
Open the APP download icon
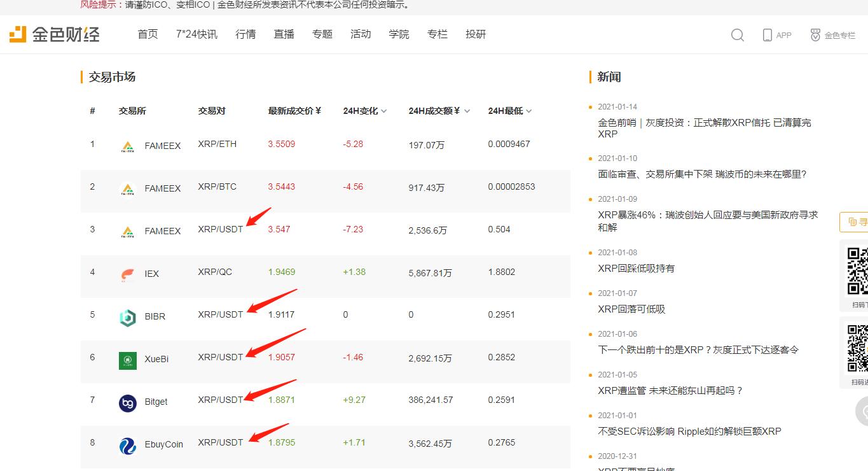766,36
